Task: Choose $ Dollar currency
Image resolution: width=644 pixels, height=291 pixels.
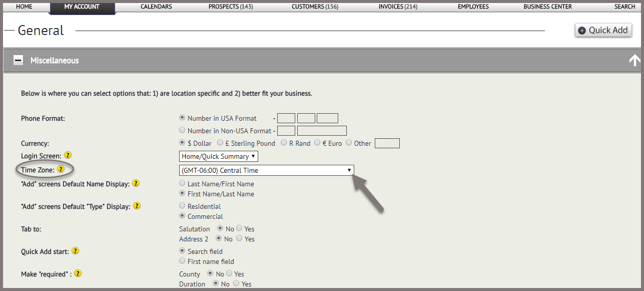Action: pos(182,143)
